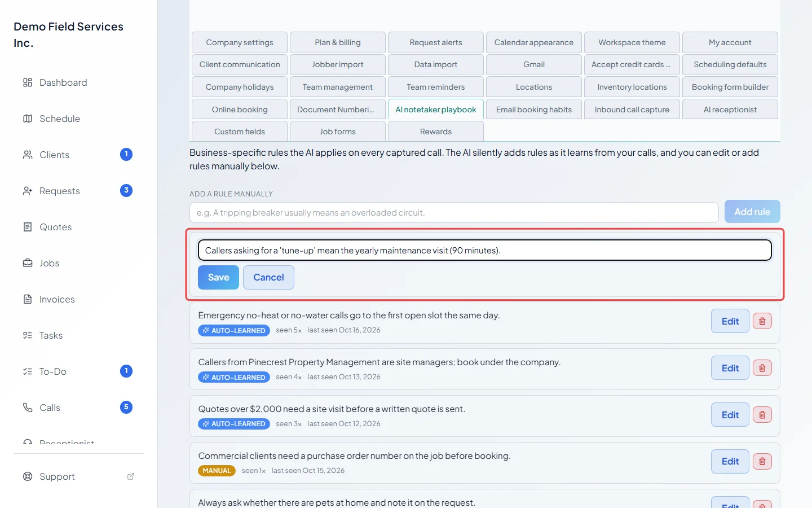Delete the emergency no-heat rule
The height and width of the screenshot is (508, 812).
762,321
